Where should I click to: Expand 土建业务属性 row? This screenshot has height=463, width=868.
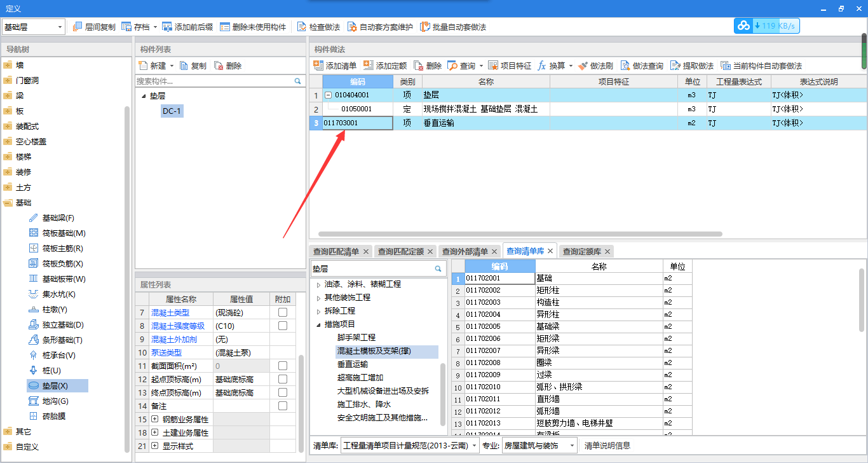155,432
